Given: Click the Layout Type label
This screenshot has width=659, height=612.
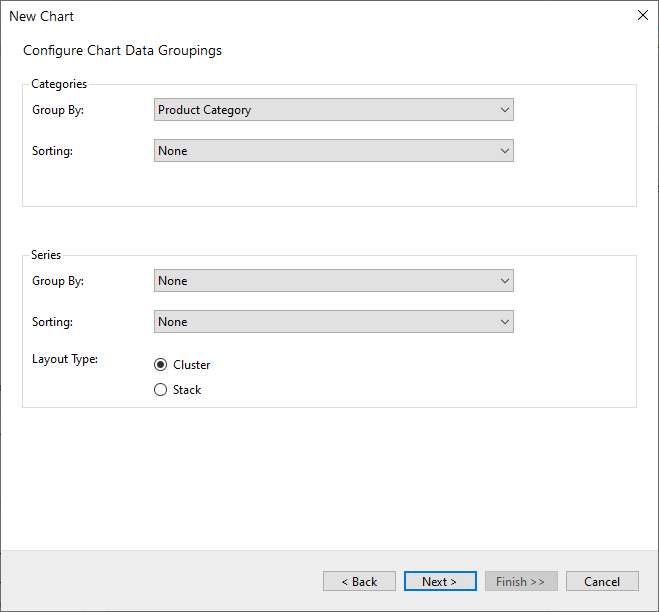Looking at the screenshot, I should [65, 359].
